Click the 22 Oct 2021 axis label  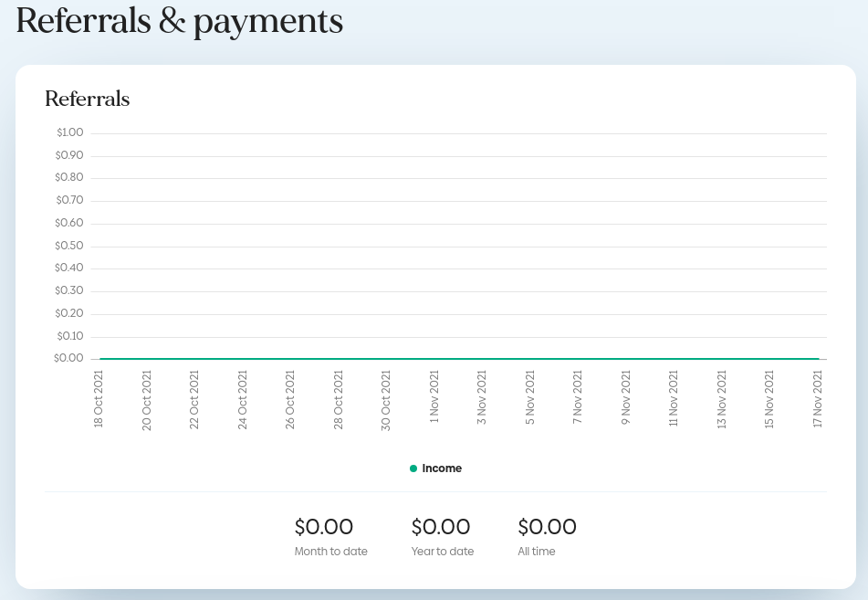pyautogui.click(x=194, y=400)
